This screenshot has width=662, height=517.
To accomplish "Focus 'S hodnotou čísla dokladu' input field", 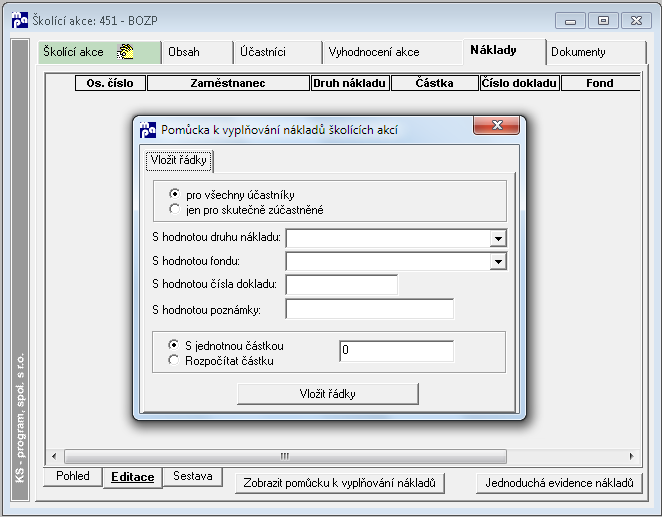I will point(342,285).
